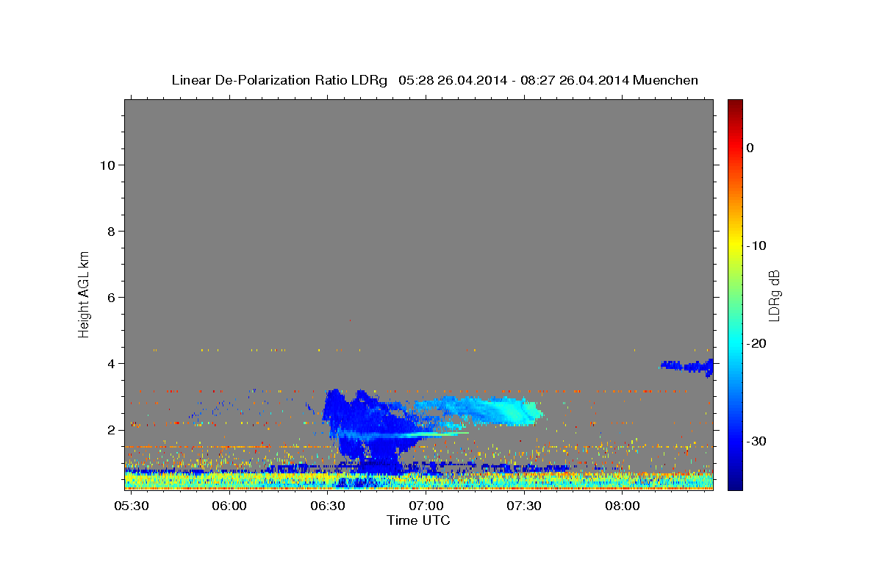Click the '06:30' time axis label
882x588 pixels.
click(328, 506)
